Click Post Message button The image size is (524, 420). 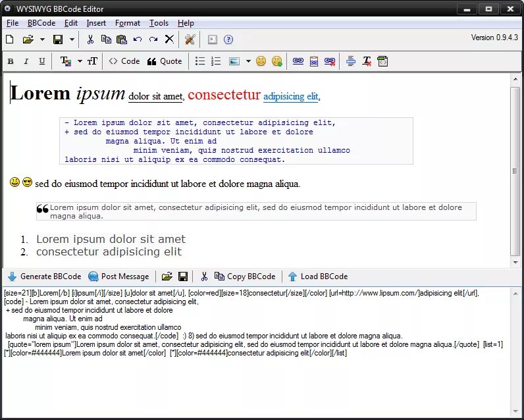pos(118,276)
